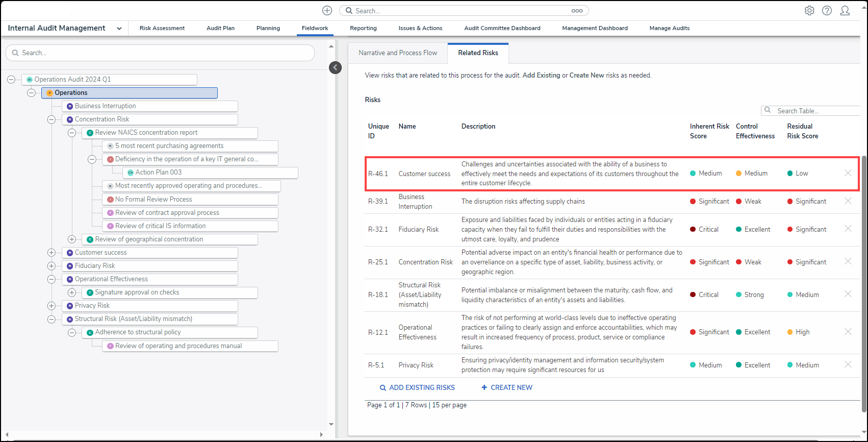Click Create New risk button

507,387
